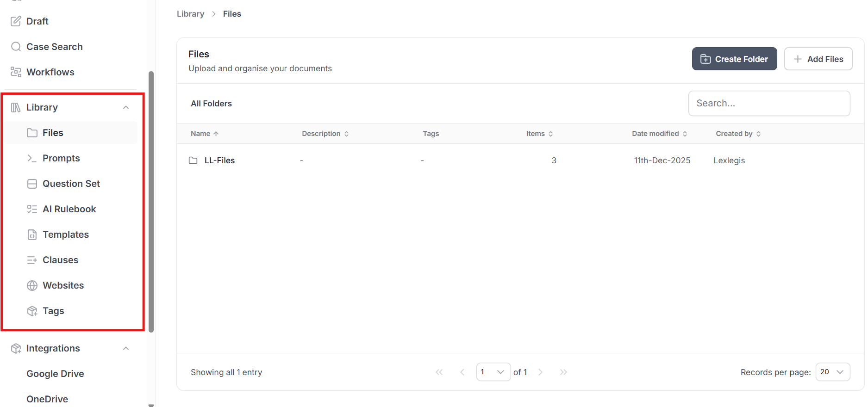Click the Workflows icon in sidebar

tap(16, 72)
